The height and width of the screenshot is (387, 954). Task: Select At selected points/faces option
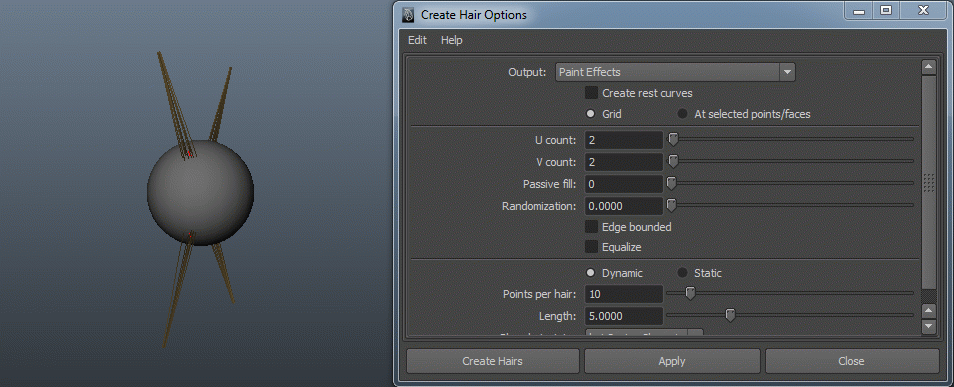coord(683,114)
